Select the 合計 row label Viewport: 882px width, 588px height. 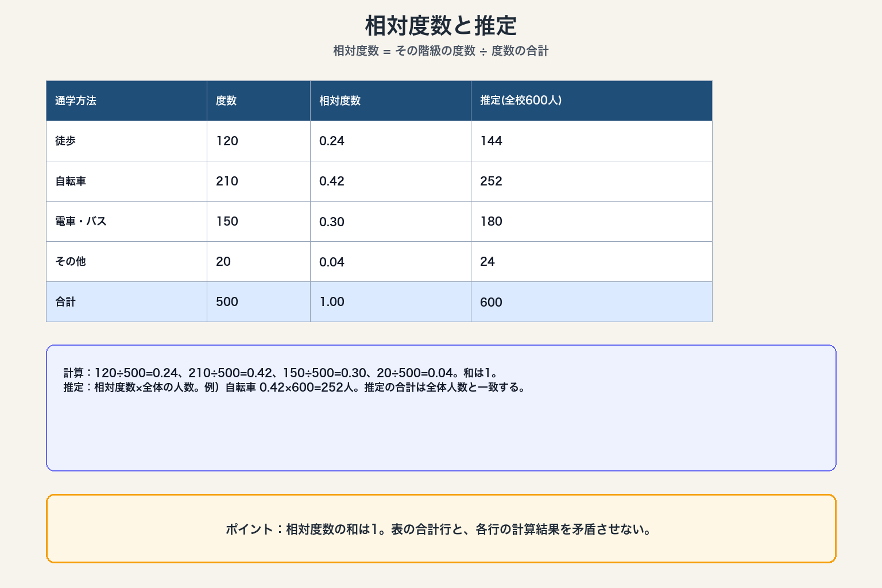[65, 301]
